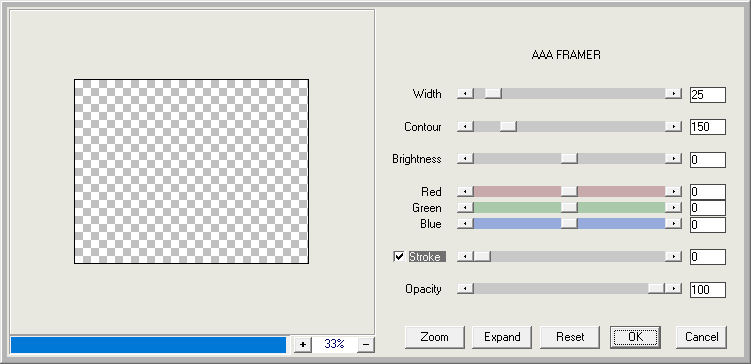Click the Red slider left arrow

[x=466, y=192]
